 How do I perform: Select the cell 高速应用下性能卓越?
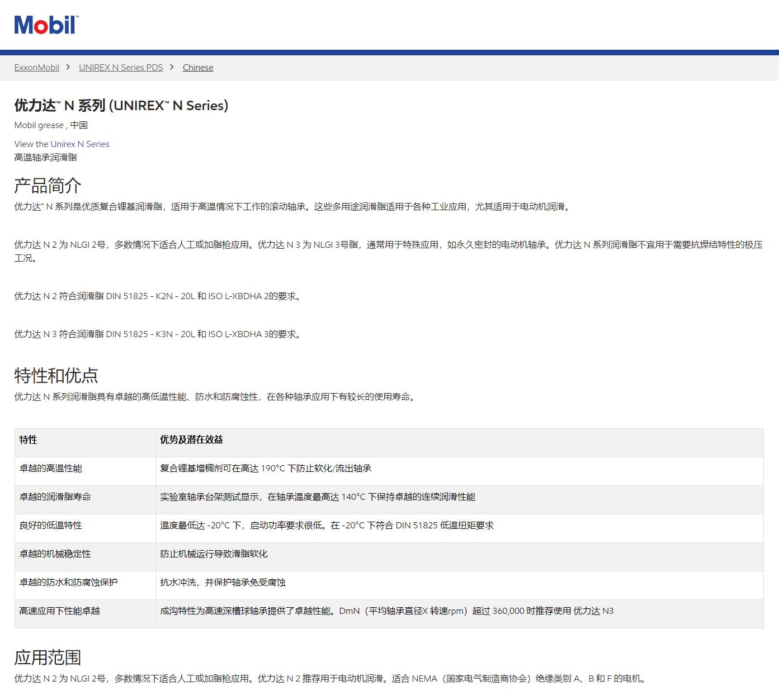click(x=85, y=614)
